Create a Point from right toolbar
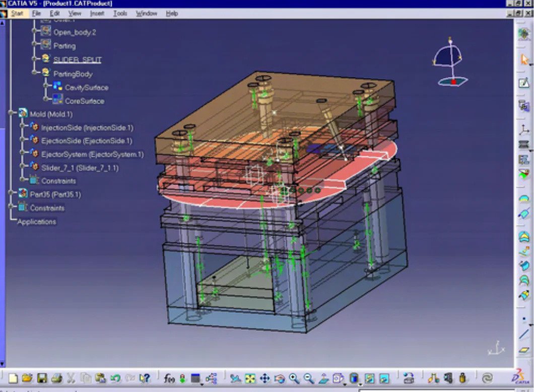Viewport: 534px width, 392px height. point(524,319)
